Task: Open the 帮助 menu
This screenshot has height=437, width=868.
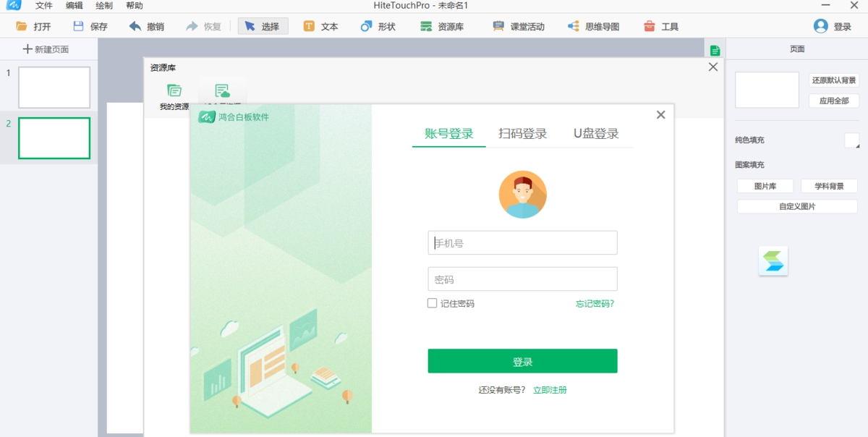Action: pyautogui.click(x=135, y=6)
